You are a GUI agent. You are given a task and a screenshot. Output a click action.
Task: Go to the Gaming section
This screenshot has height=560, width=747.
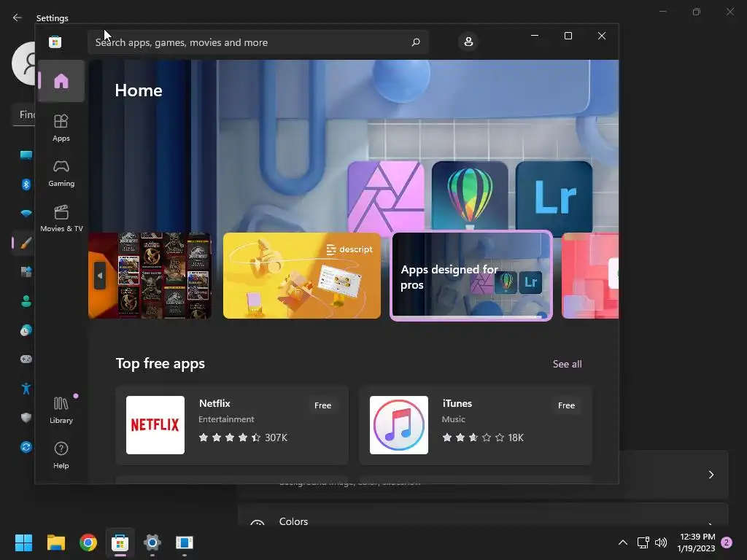pos(61,174)
